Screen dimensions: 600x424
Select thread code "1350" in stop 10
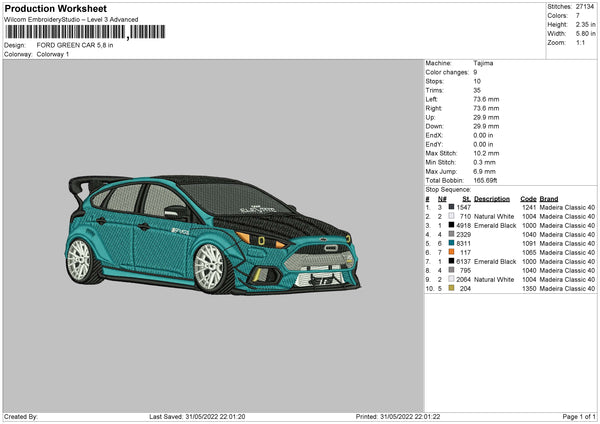(x=529, y=289)
